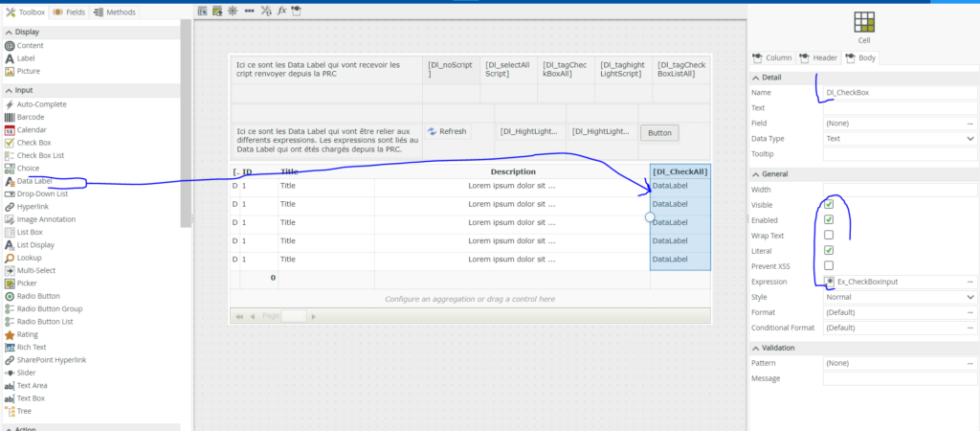Viewport: 980px width, 431px height.
Task: Select the Content control in Toolbox
Action: (x=24, y=46)
